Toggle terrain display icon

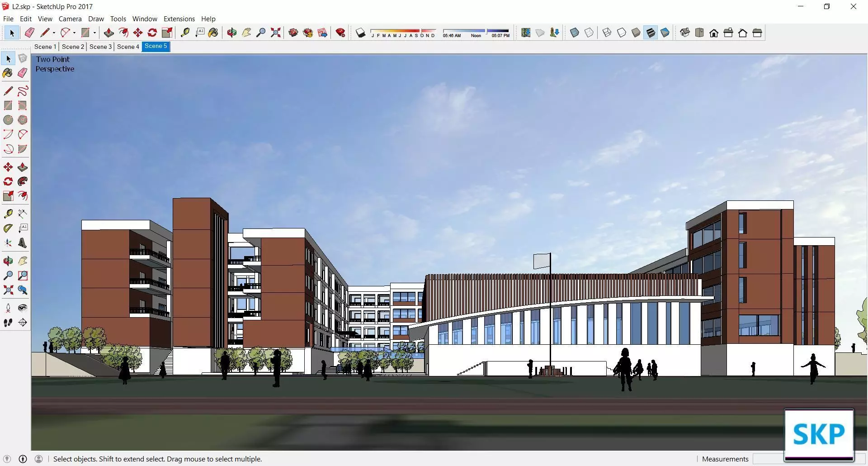point(540,33)
